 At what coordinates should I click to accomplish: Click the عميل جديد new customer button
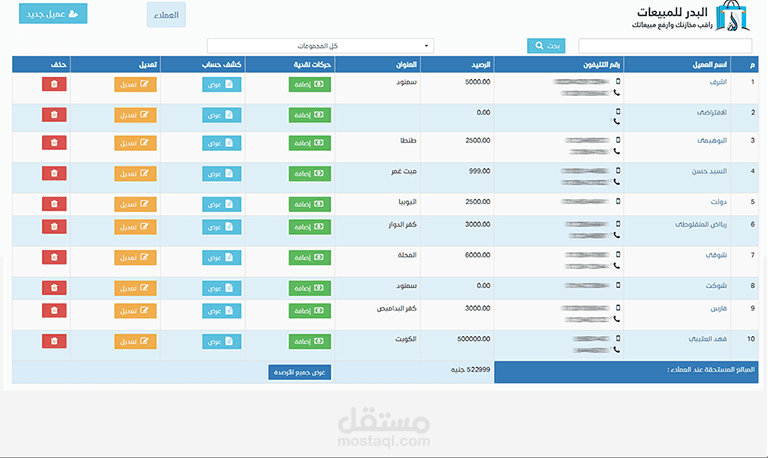(53, 14)
